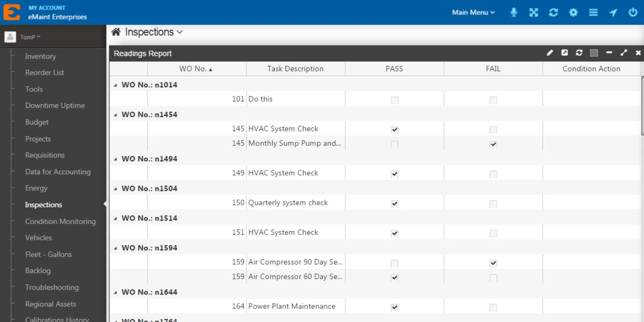Open Data for Accounting link
This screenshot has height=322, width=644.
click(58, 172)
